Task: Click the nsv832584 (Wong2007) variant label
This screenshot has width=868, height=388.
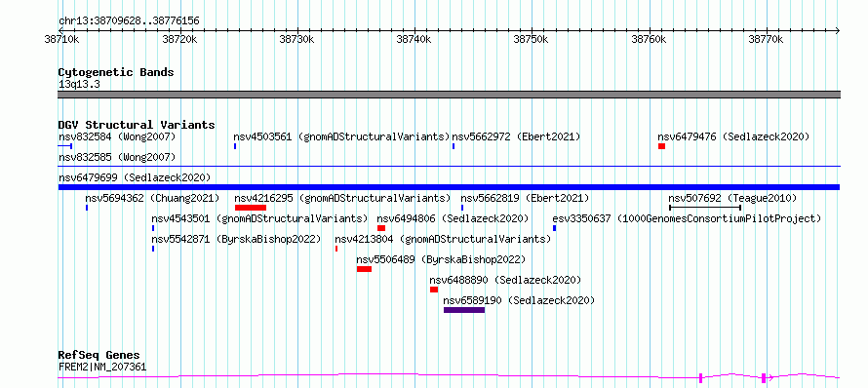Action: (117, 136)
